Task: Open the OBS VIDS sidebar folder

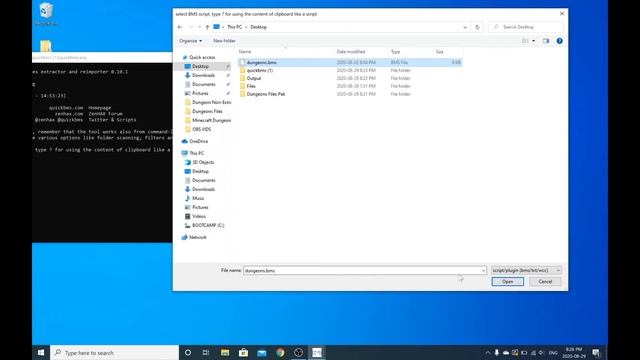Action: click(202, 129)
